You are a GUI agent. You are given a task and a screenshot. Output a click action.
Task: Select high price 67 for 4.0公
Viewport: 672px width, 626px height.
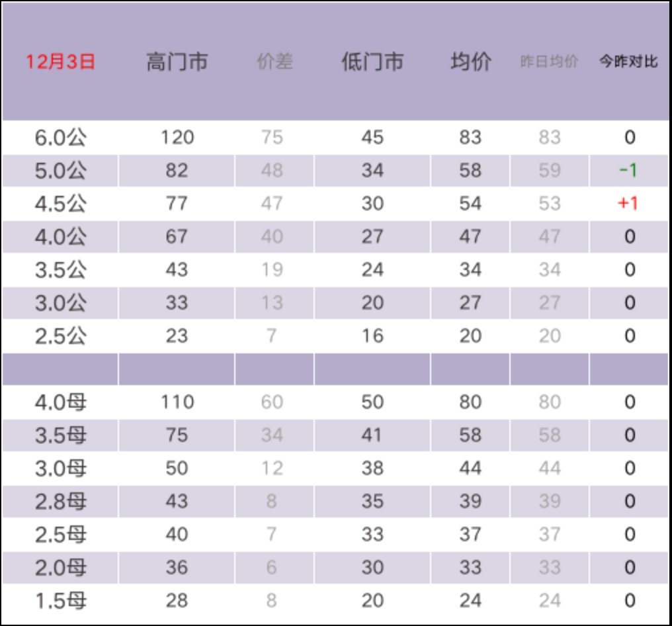(x=177, y=237)
